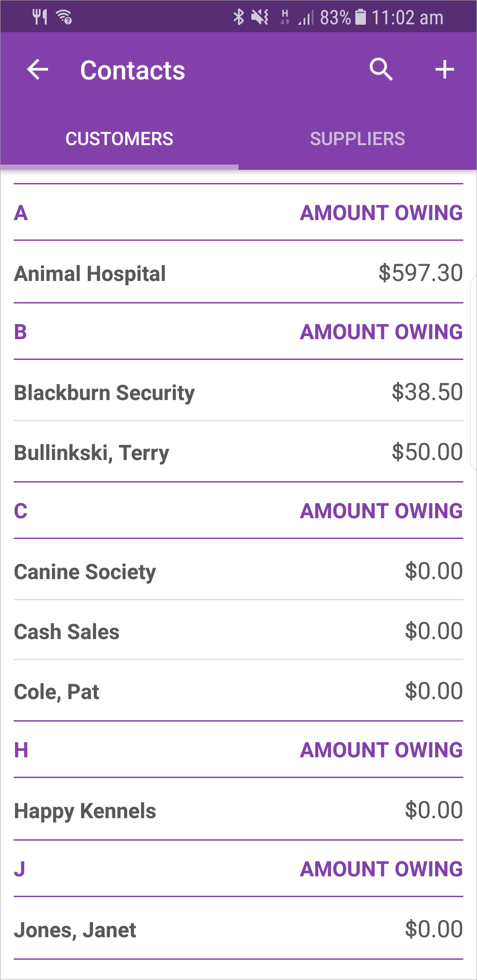Screen dimensions: 477x980
Task: Open the search magnifier icon
Action: point(381,70)
